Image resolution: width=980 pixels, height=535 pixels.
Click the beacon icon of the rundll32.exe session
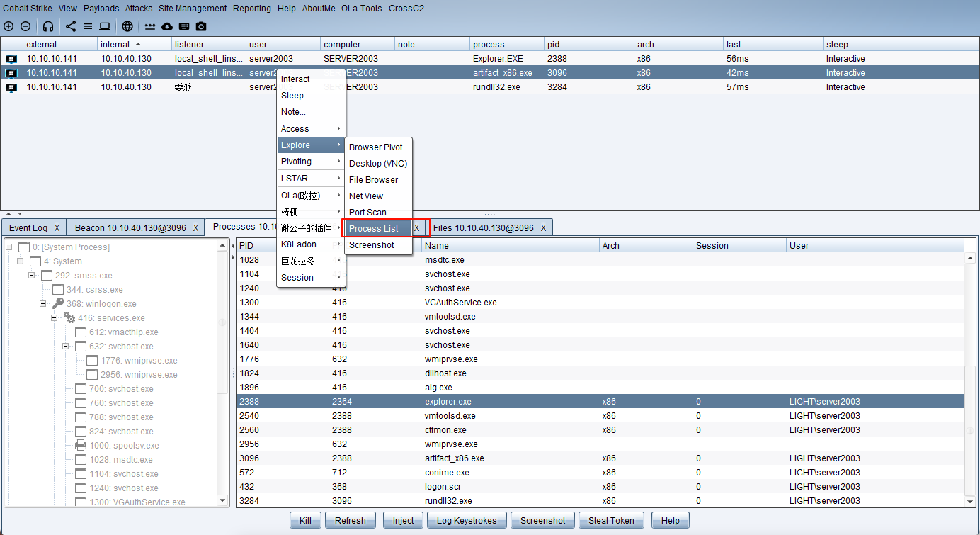pyautogui.click(x=11, y=87)
